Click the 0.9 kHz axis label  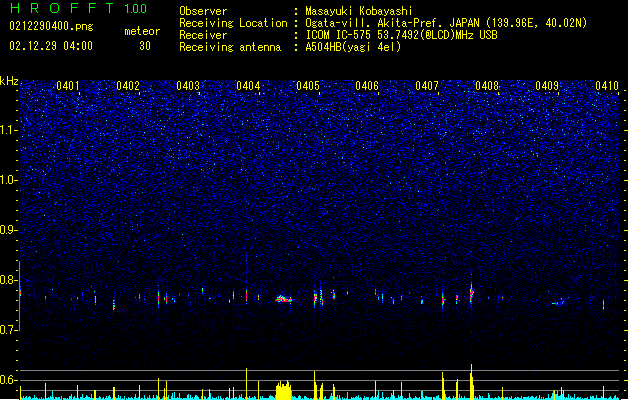click(x=9, y=230)
